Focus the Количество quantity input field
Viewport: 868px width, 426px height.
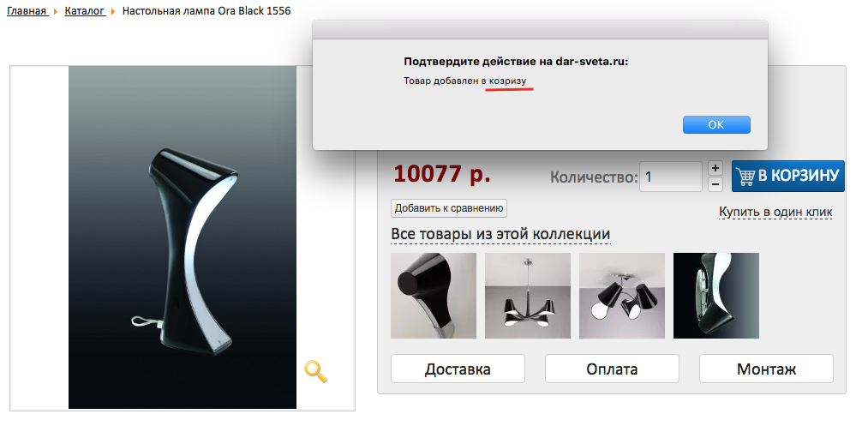[x=670, y=177]
